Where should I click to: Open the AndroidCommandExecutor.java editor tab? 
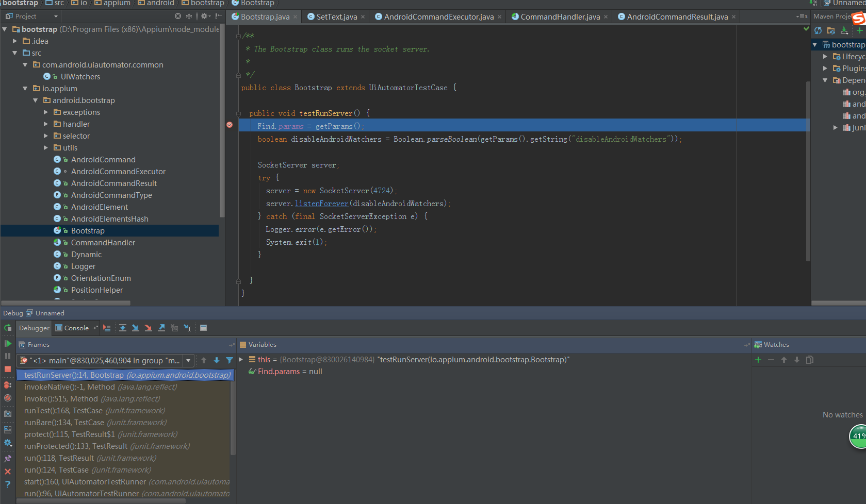[x=439, y=16]
